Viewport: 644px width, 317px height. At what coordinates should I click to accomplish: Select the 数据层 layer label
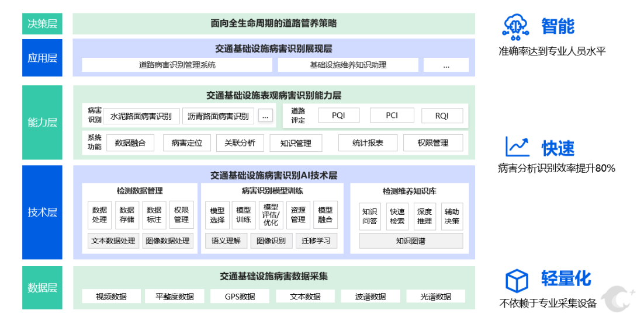42,287
